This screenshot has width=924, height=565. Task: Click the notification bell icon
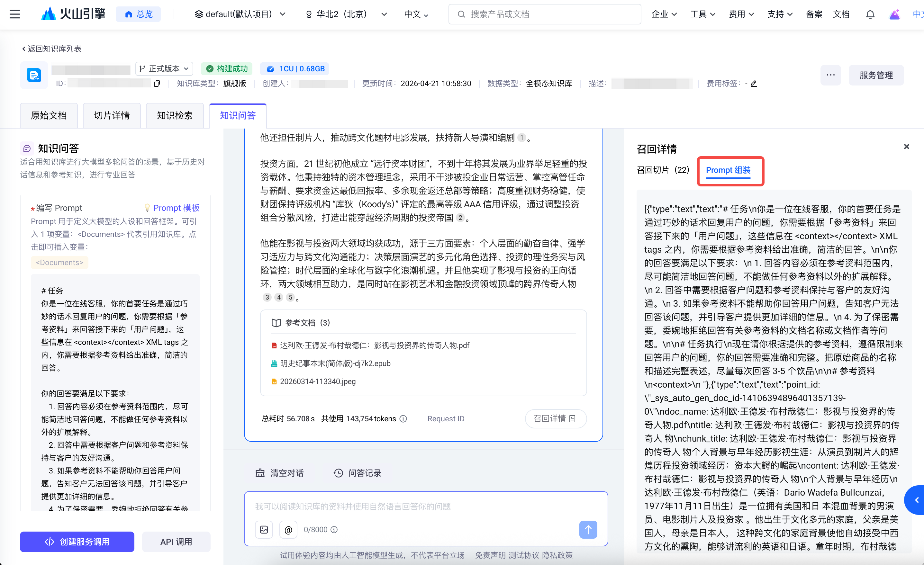(x=870, y=14)
